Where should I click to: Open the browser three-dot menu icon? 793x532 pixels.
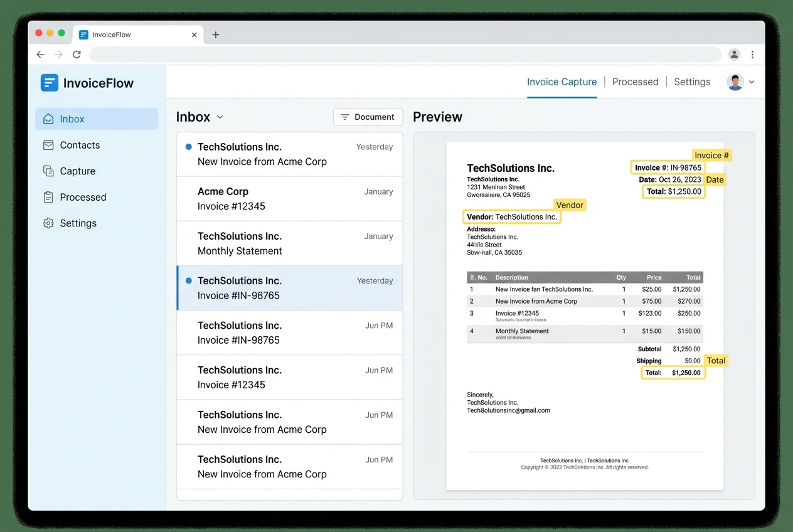pyautogui.click(x=753, y=54)
